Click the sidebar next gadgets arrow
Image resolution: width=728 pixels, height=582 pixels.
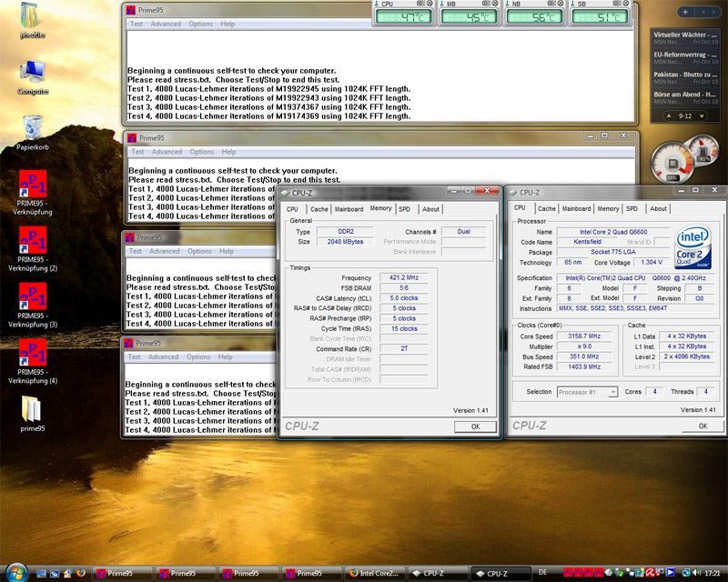click(x=713, y=12)
